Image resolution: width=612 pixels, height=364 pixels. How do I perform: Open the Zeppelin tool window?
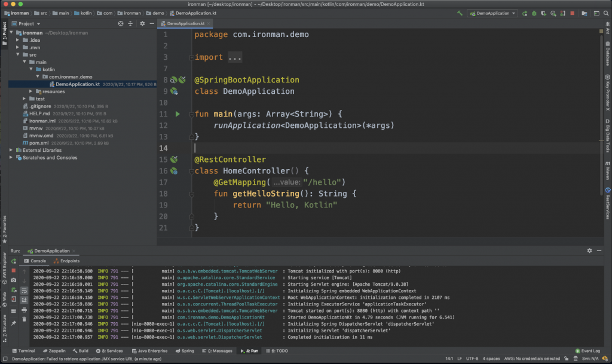click(x=54, y=351)
